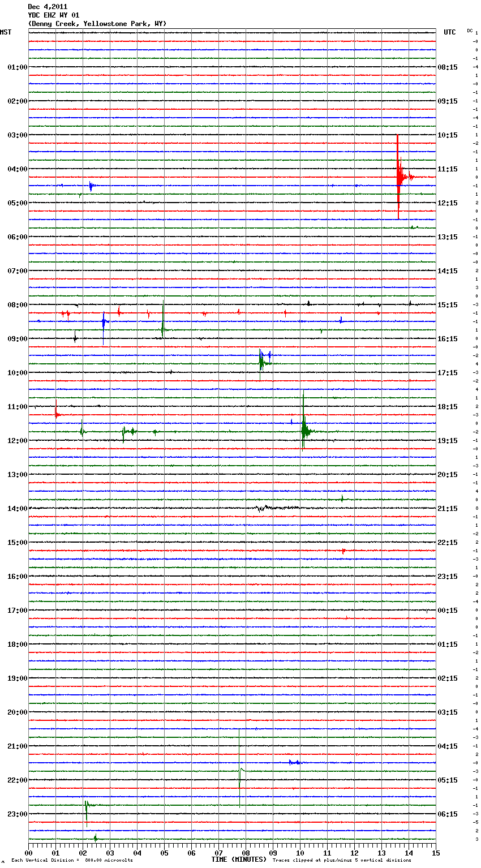Screen dimensions: 481x868
Task: Click the "04:15" UTC time label
Action: (448, 746)
